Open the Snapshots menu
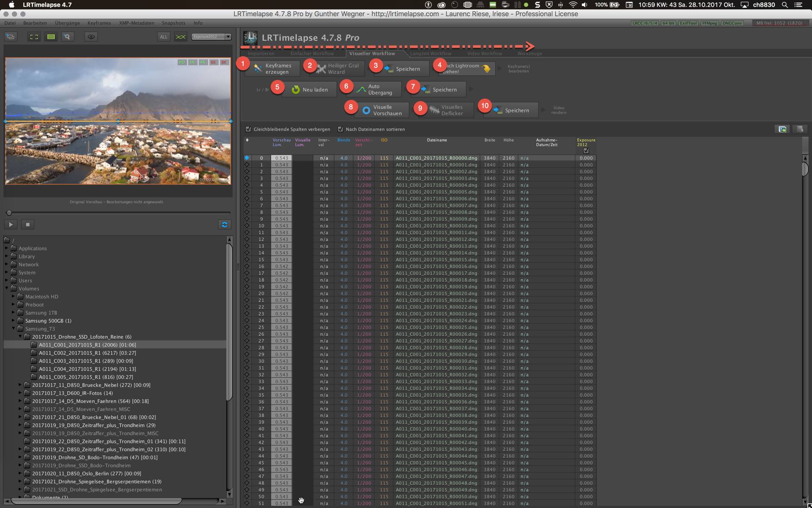This screenshot has width=812, height=508. (x=173, y=23)
